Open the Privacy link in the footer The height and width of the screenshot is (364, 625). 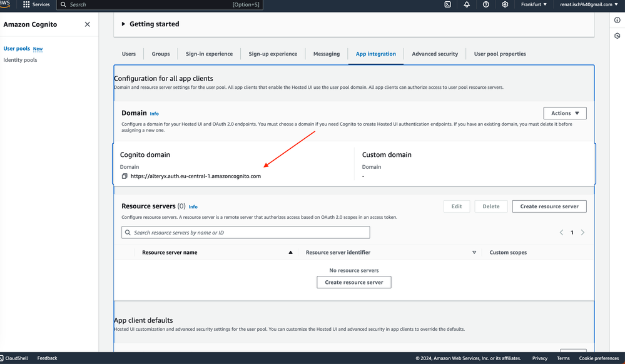point(540,358)
